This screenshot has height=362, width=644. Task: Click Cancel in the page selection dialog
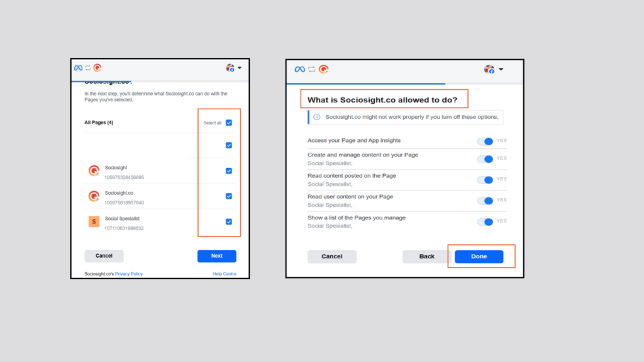[x=104, y=256]
